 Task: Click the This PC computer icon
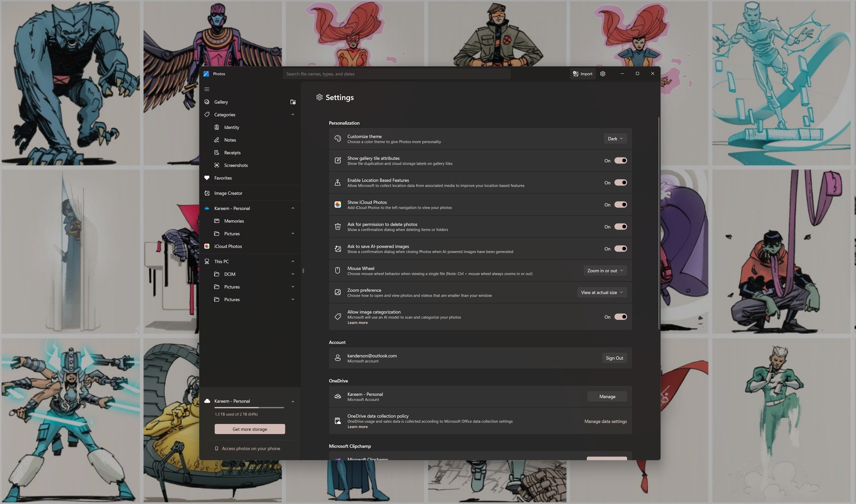pos(207,262)
